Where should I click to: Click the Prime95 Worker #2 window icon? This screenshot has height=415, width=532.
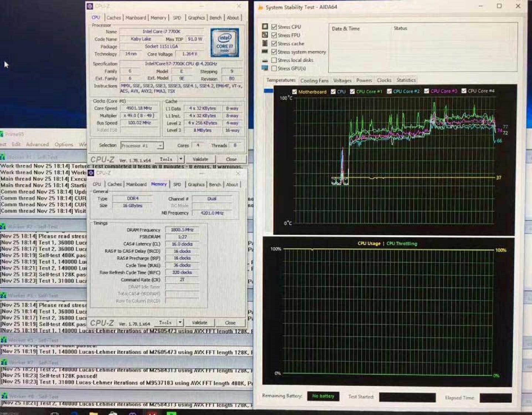point(3,226)
